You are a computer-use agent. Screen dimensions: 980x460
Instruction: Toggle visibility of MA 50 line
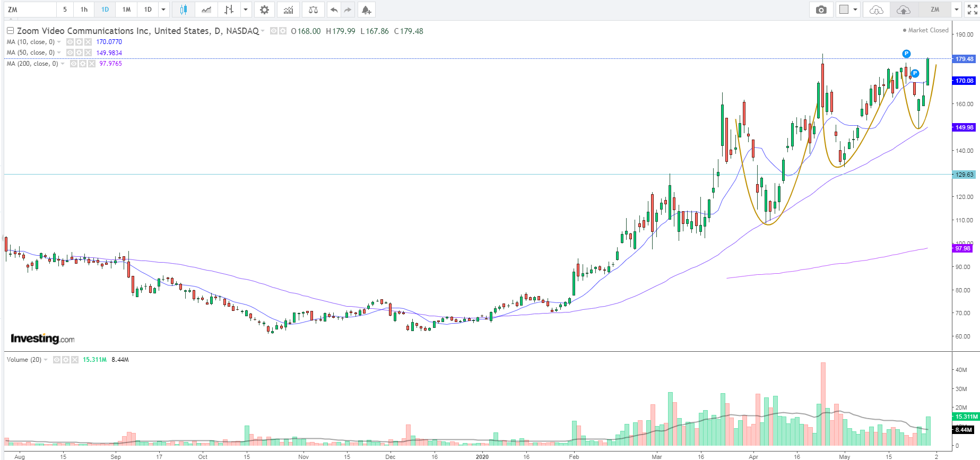pos(70,53)
